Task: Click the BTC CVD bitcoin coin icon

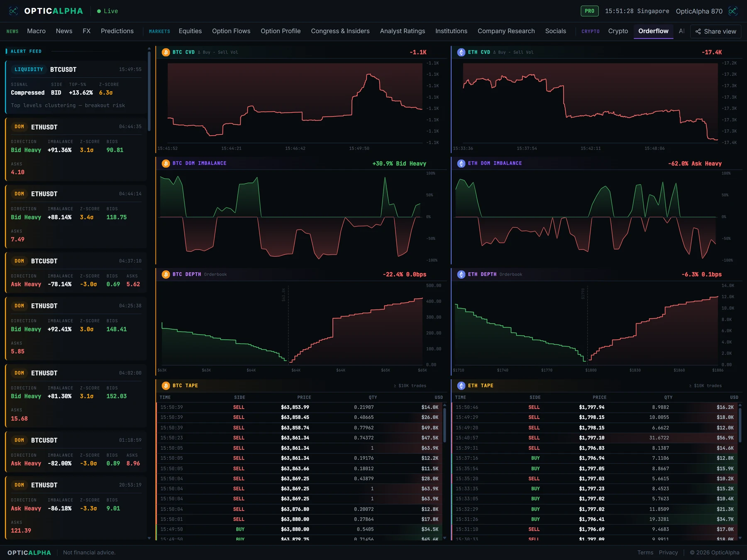Action: pos(166,52)
